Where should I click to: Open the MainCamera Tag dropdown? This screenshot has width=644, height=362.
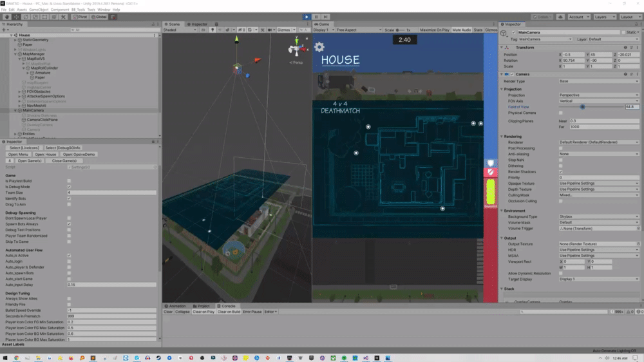click(545, 39)
